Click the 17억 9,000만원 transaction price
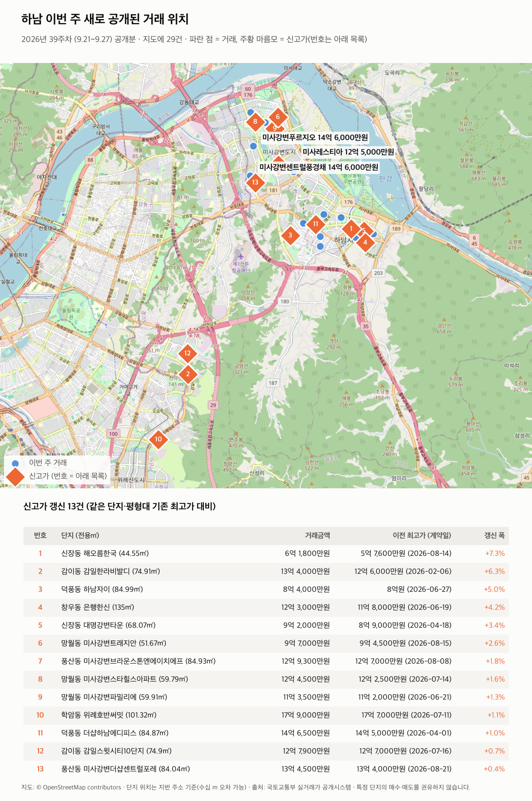 (306, 715)
